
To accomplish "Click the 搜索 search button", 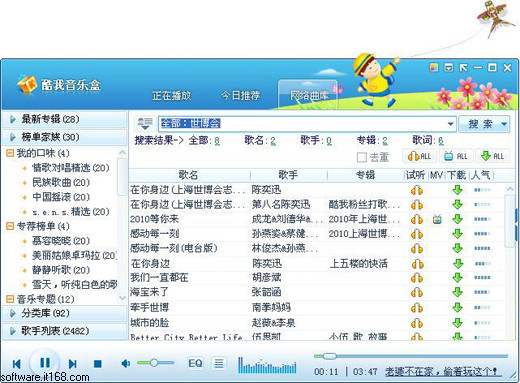I will point(480,124).
